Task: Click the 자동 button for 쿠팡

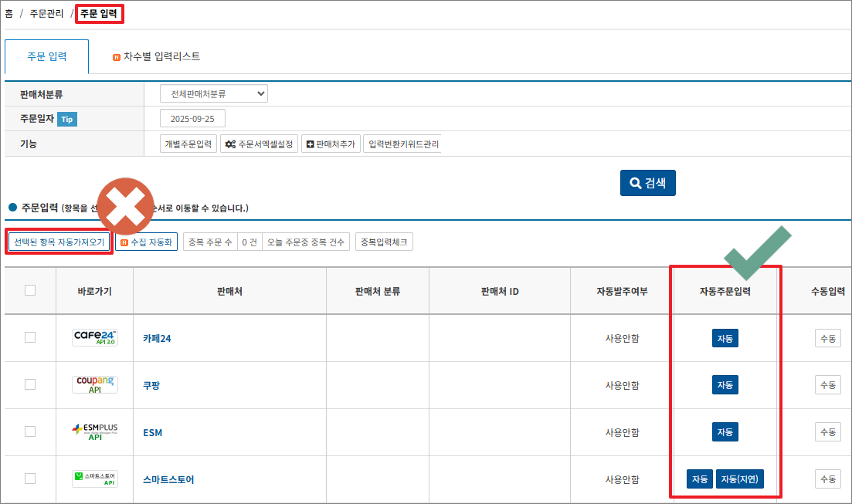Action: [725, 385]
